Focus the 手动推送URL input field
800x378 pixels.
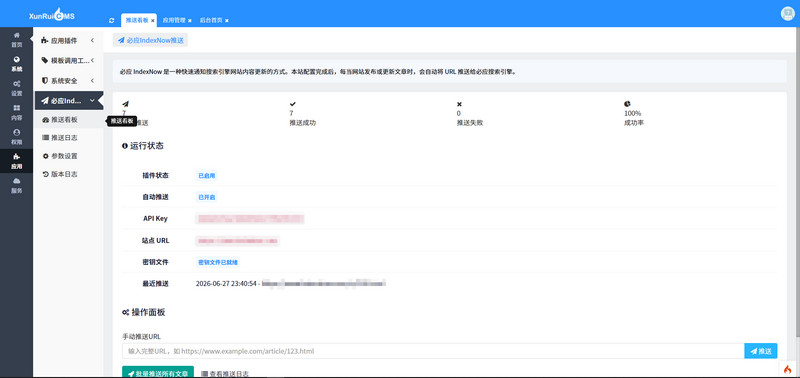[433, 351]
